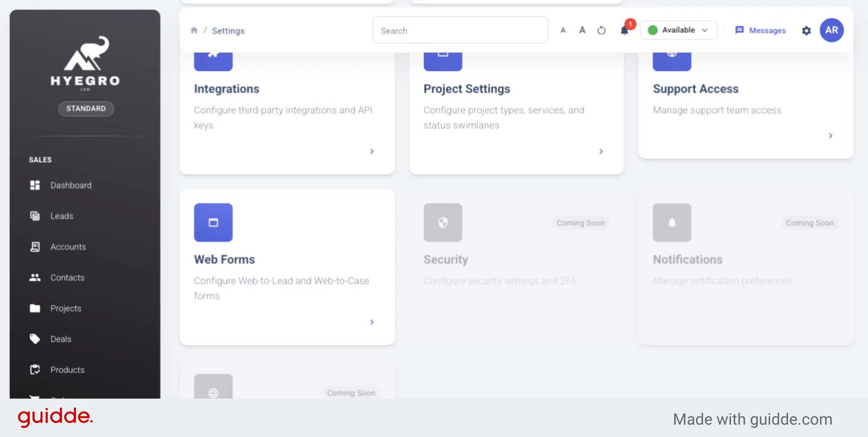
Task: Expand Project Settings via chevron arrow
Action: point(601,152)
